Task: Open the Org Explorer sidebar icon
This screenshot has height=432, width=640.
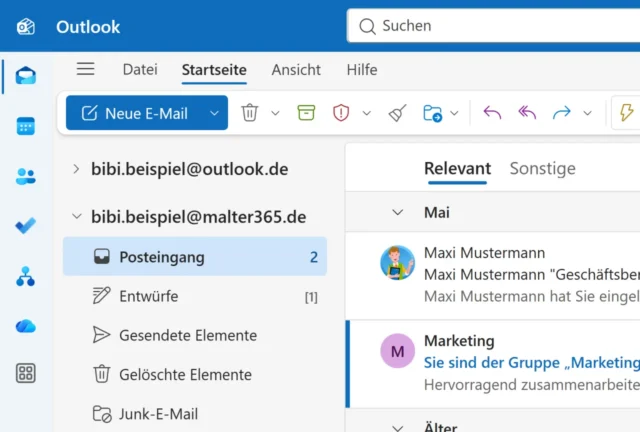Action: click(26, 276)
